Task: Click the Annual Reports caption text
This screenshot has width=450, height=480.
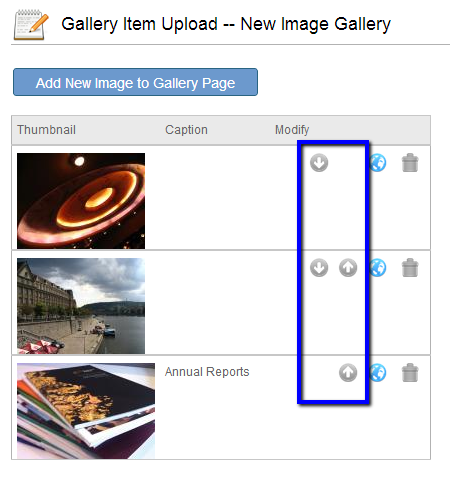Action: tap(207, 372)
